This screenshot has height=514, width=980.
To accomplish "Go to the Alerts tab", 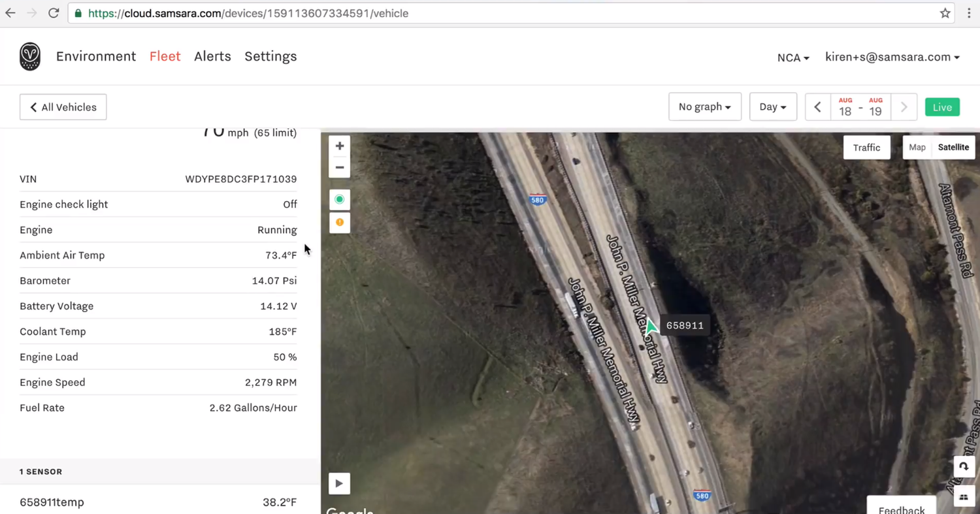I will [212, 56].
